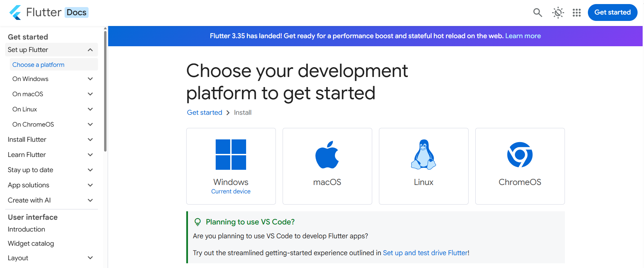644x268 pixels.
Task: Click the blue Get started button
Action: (612, 12)
